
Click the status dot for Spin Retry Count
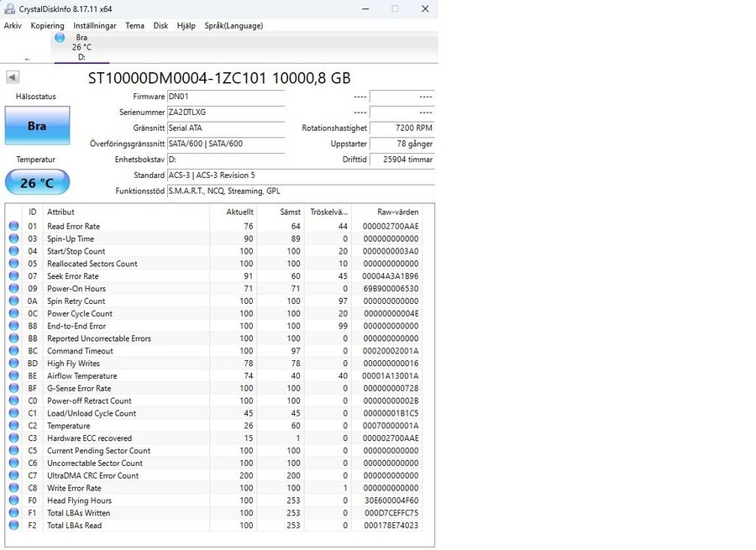(13, 301)
